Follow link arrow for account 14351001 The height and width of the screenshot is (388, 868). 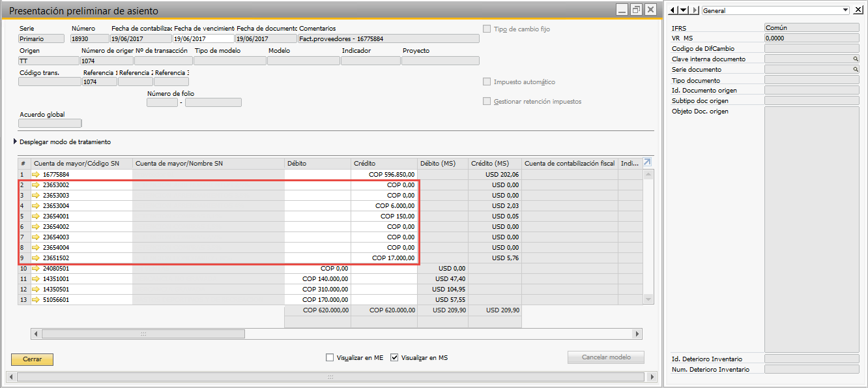(x=36, y=279)
